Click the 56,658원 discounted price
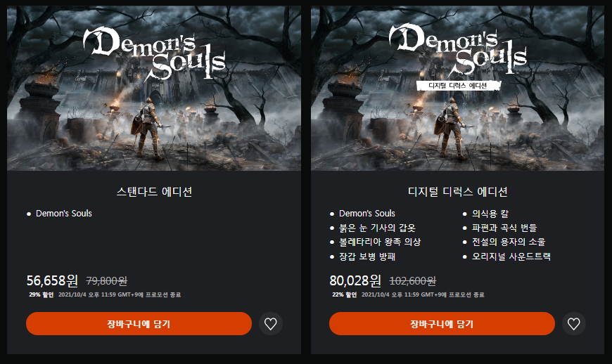 pyautogui.click(x=52, y=280)
